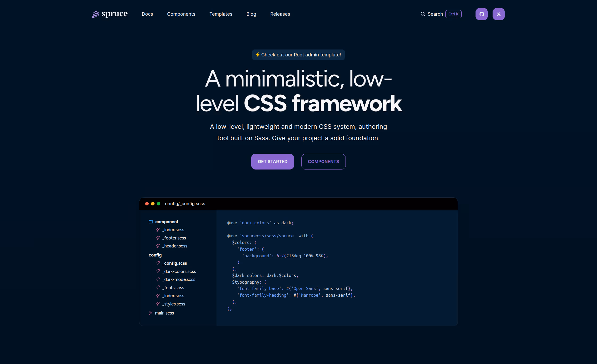
Task: Click the Sass icon next to main.scss
Action: pos(150,313)
